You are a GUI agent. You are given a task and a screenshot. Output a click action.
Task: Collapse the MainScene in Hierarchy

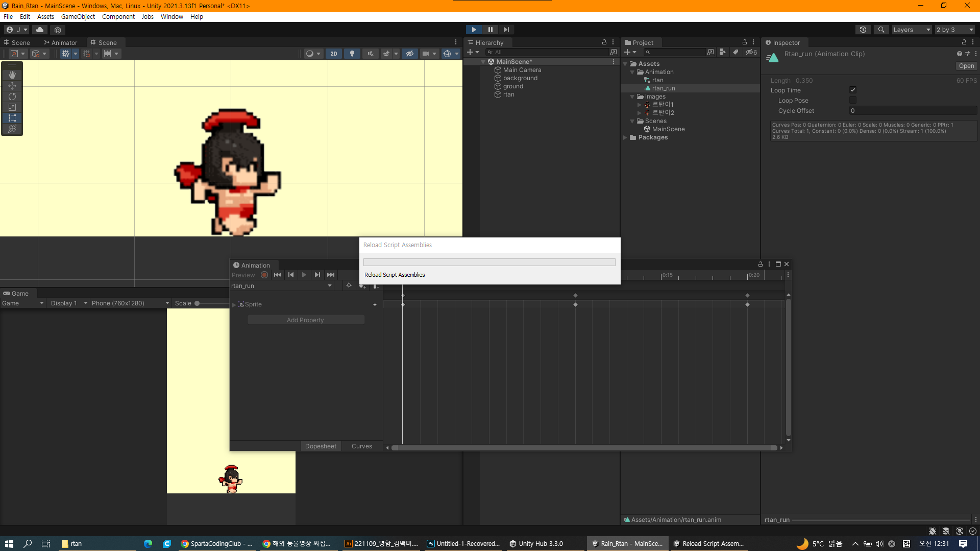[x=483, y=62]
